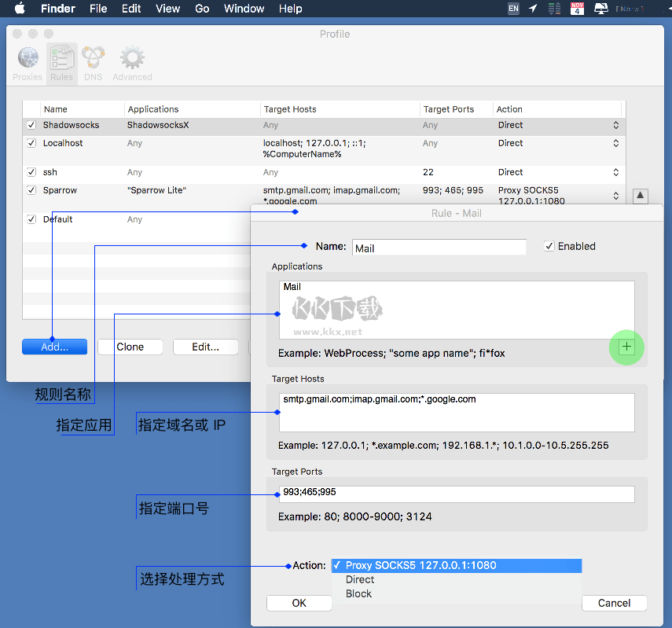Click the EN input source icon

coord(513,9)
